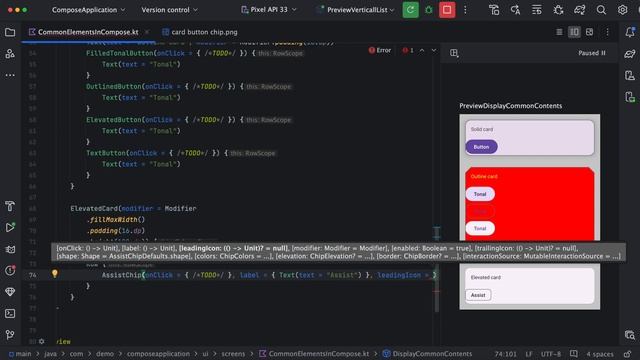Switch editor to Code only view
The image size is (640, 360).
(x=559, y=32)
